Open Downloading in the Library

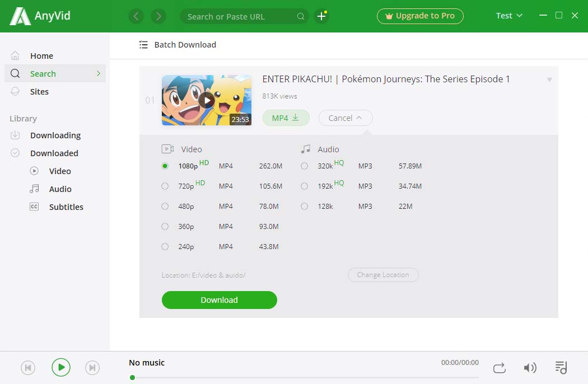(55, 135)
